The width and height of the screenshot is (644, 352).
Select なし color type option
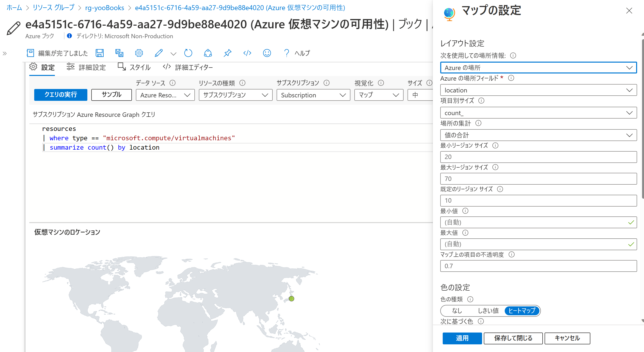tap(457, 311)
